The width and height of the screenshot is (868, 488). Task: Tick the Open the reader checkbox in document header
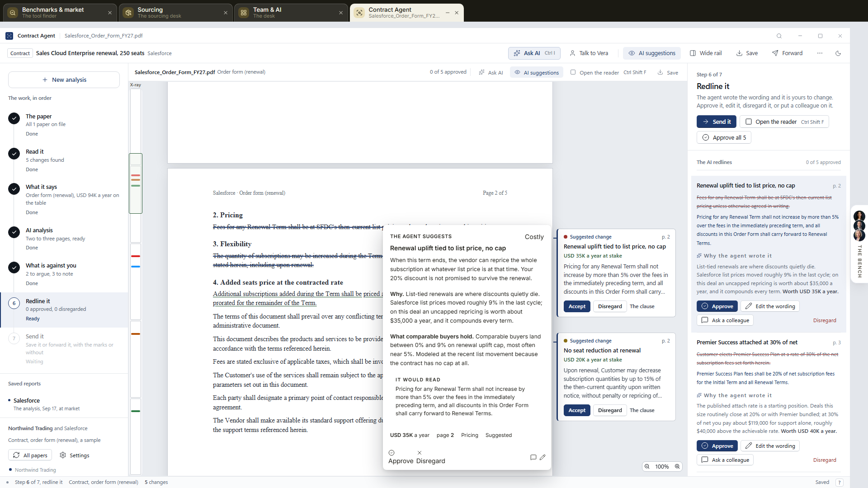click(x=573, y=72)
